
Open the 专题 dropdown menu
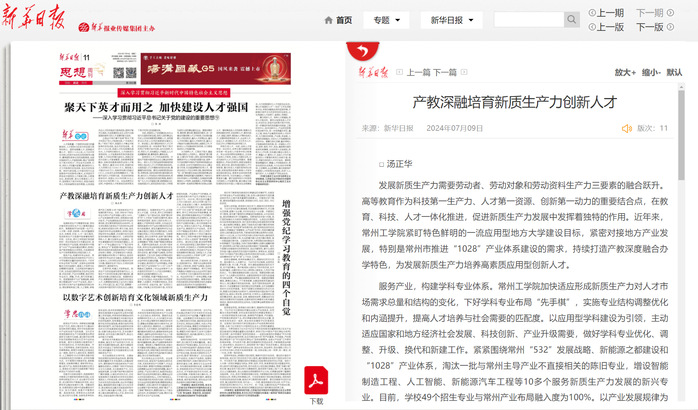coord(386,20)
